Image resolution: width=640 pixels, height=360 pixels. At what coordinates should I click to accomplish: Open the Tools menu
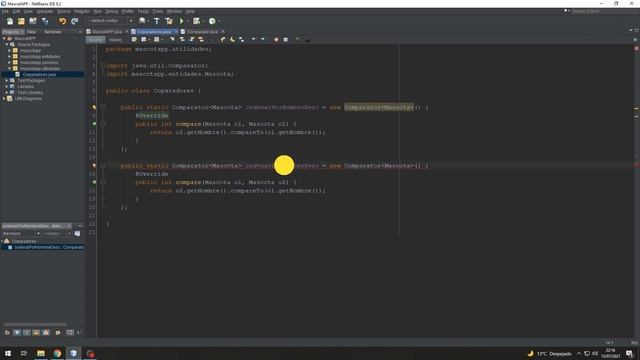coord(158,11)
